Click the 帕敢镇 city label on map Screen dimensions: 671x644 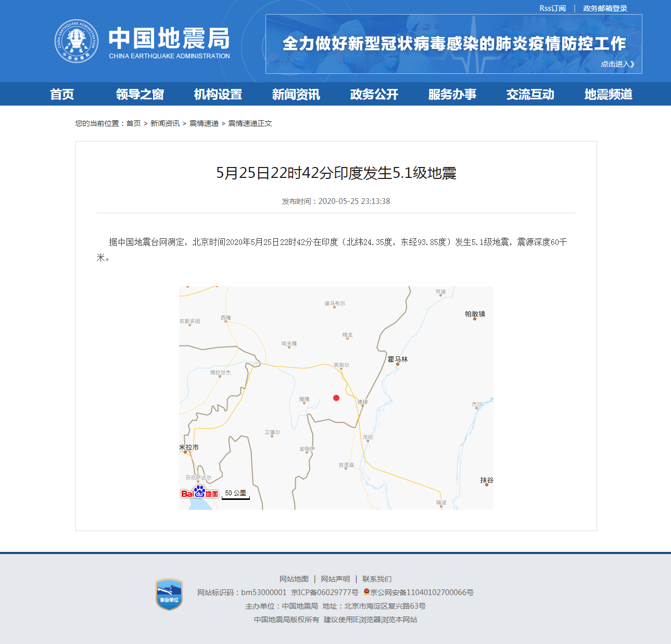click(x=475, y=314)
